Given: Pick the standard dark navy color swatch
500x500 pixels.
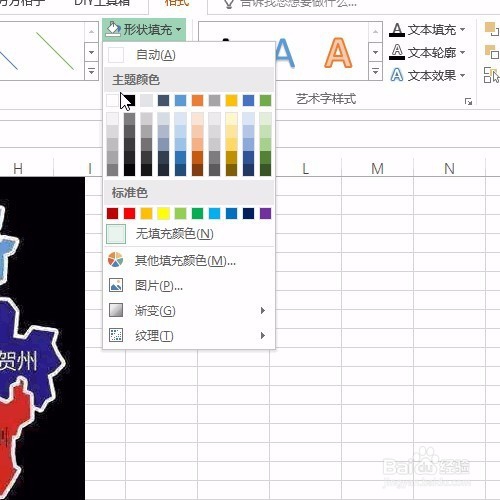Looking at the screenshot, I should point(248,213).
